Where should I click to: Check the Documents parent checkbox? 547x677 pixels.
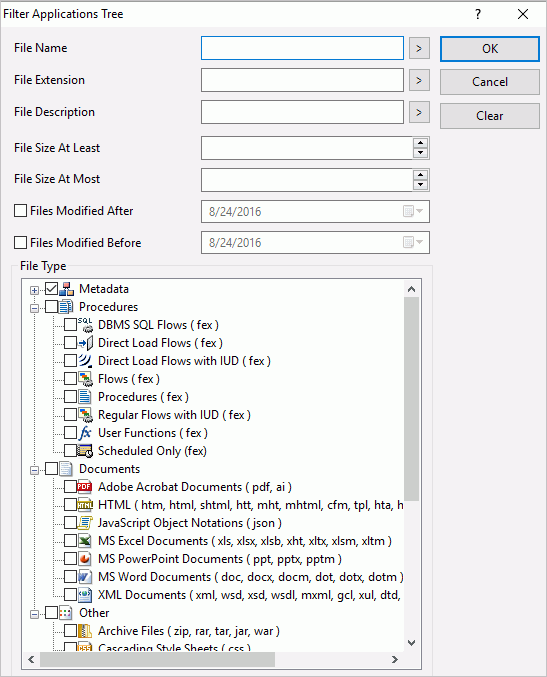(x=51, y=468)
